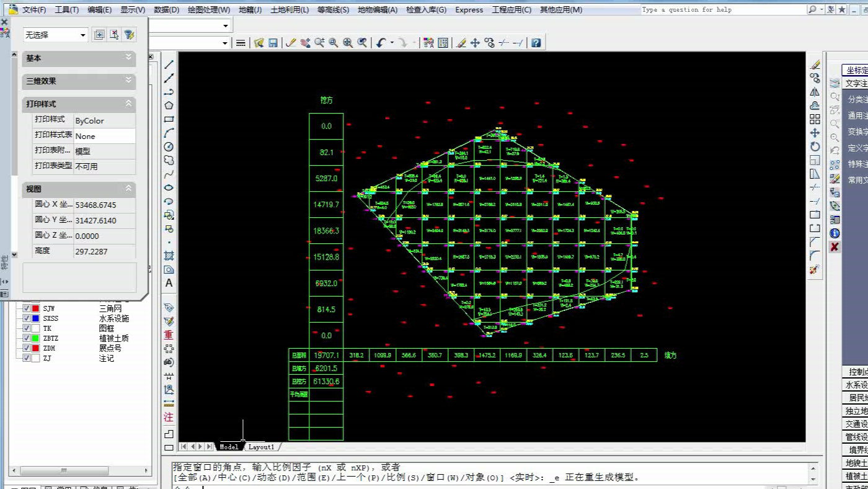
Task: Click the red X delete icon on right
Action: tap(835, 247)
